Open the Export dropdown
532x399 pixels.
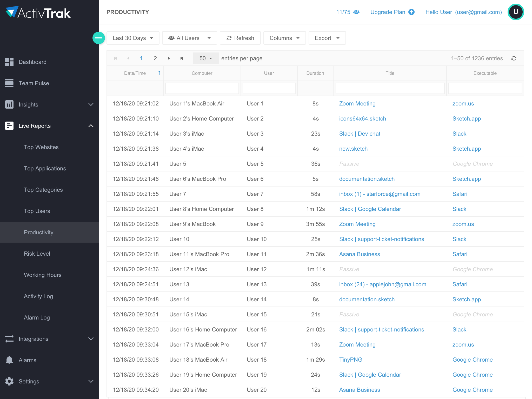pos(327,38)
